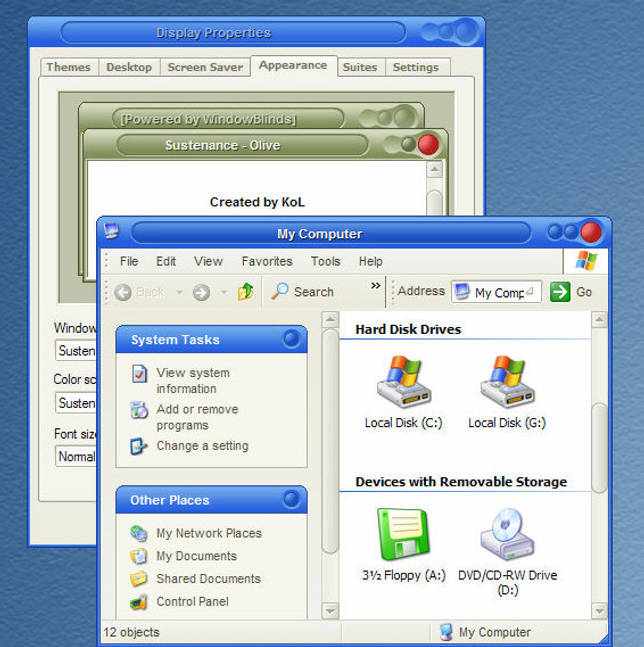The width and height of the screenshot is (644, 647).
Task: Click the computer icon in Address box
Action: pyautogui.click(x=462, y=291)
